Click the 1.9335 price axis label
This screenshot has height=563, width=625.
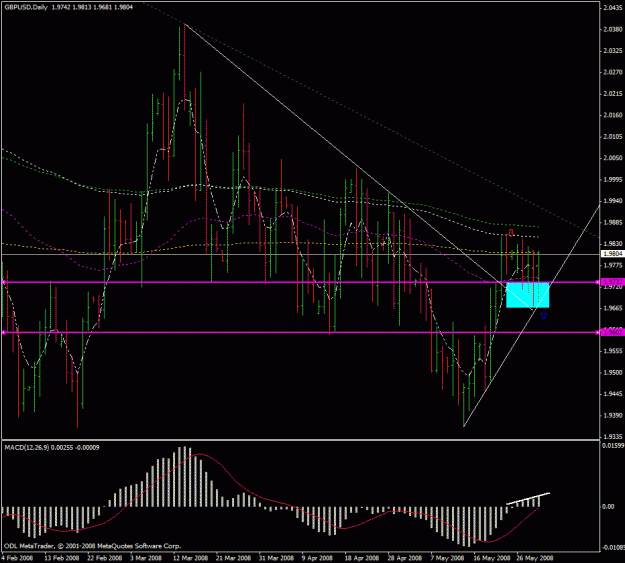pos(613,437)
